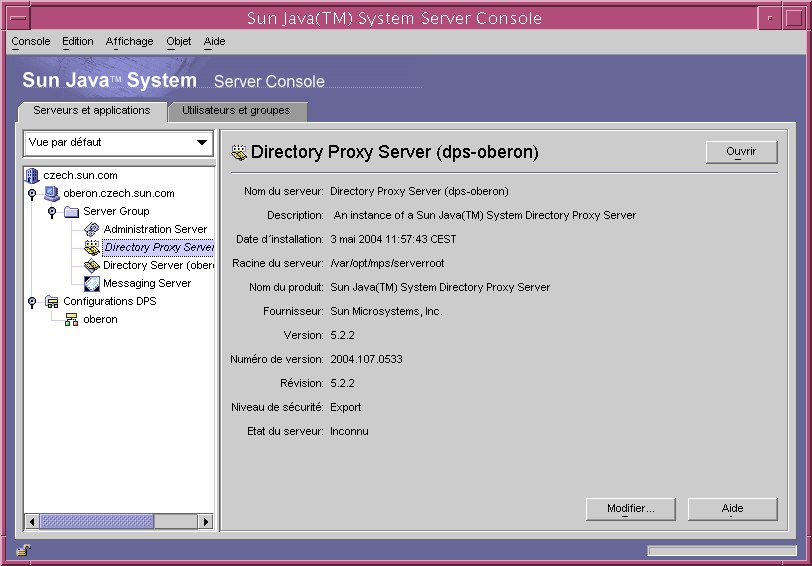Click the Server Group folder icon
This screenshot has width=812, height=566.
71,212
